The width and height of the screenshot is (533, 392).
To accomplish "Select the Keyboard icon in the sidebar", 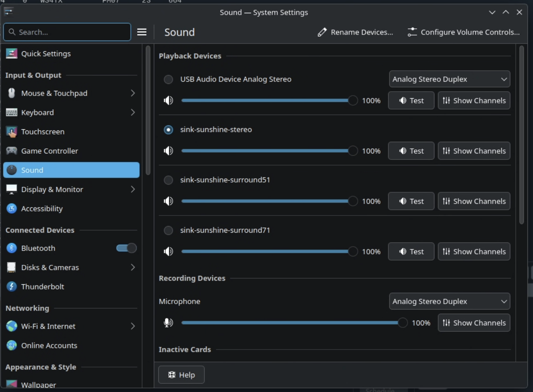I will 11,112.
